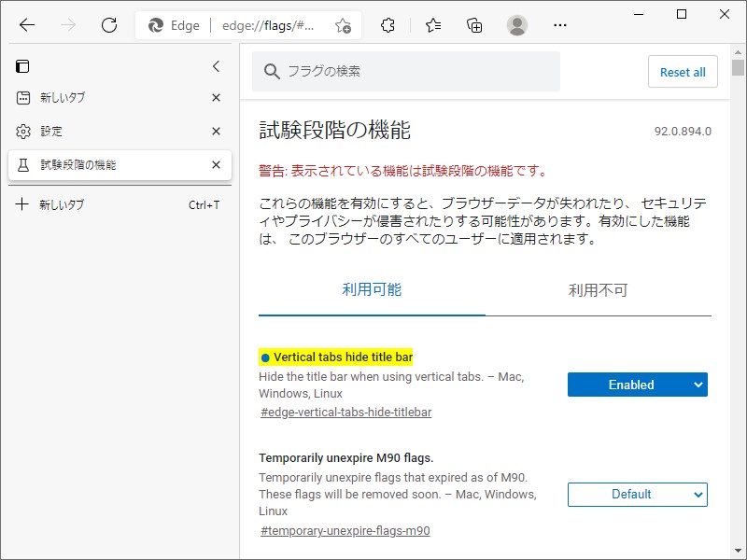Click the flask icon on 試験段階の機能 tab
The width and height of the screenshot is (747, 560).
tap(21, 165)
